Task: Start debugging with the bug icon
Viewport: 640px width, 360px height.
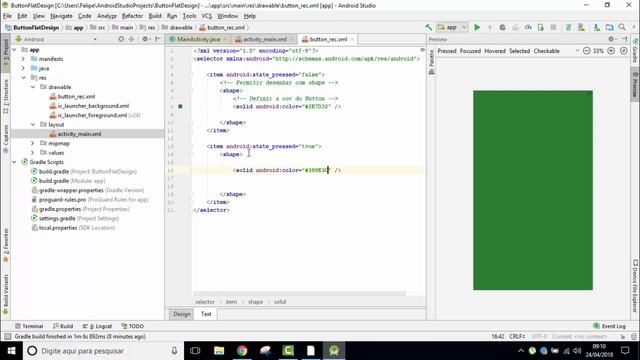Action: click(502, 27)
